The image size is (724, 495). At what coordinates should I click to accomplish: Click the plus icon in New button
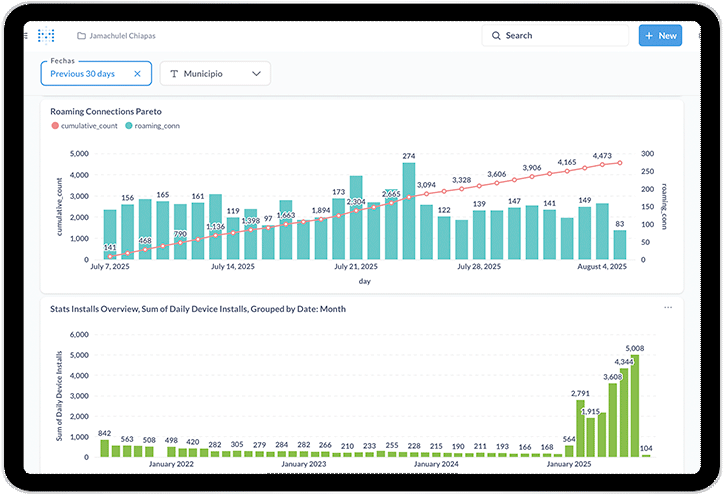(x=649, y=36)
